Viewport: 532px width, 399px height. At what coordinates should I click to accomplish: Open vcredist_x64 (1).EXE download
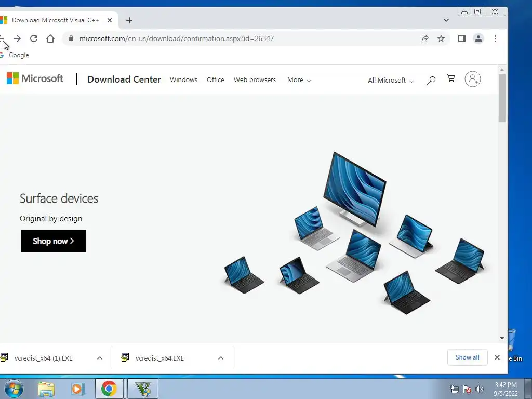pos(44,358)
